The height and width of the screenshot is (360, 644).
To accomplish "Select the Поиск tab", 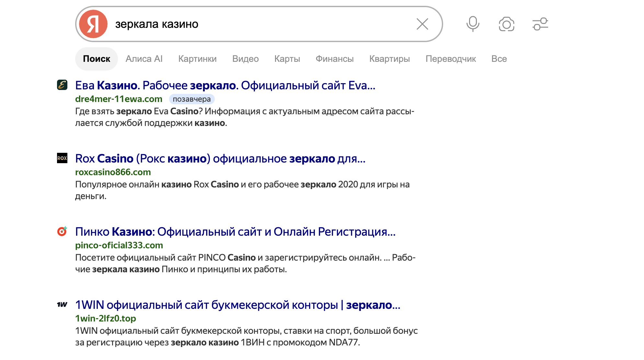I will (97, 59).
